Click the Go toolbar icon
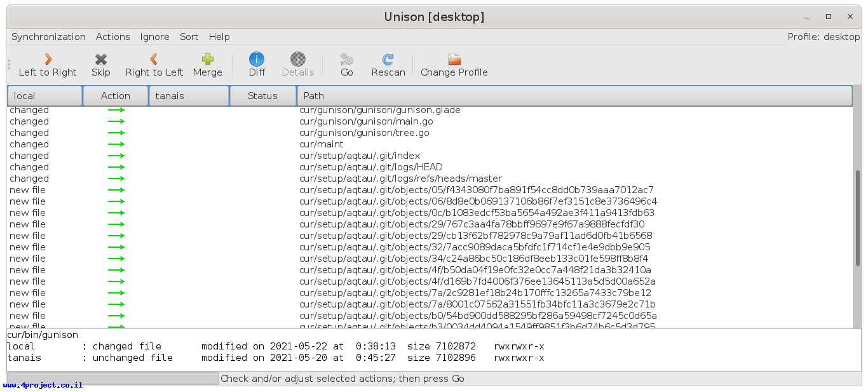 click(x=347, y=59)
